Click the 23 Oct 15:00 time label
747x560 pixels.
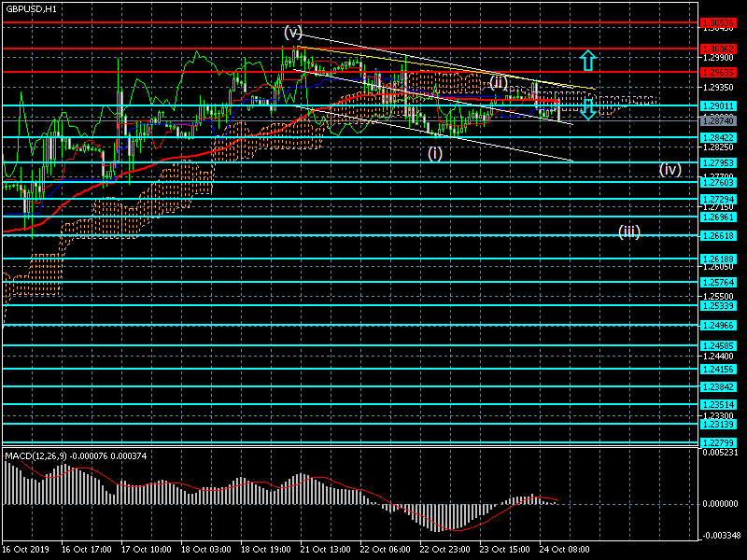[x=504, y=549]
